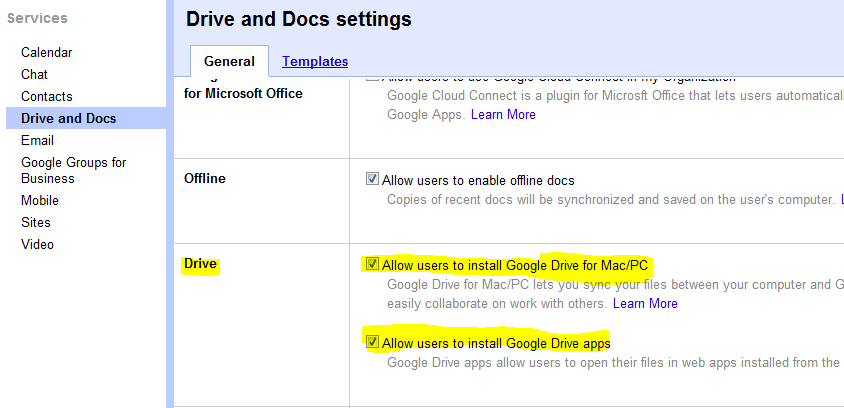
Task: Switch to the General tab
Action: pyautogui.click(x=229, y=61)
